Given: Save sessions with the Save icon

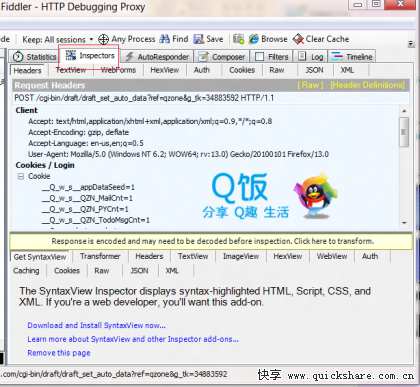Looking at the screenshot, I should pos(199,39).
